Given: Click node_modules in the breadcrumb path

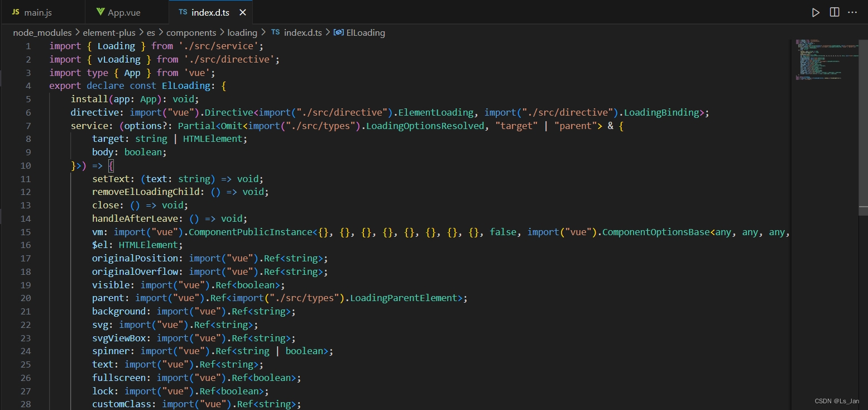Looking at the screenshot, I should (42, 32).
